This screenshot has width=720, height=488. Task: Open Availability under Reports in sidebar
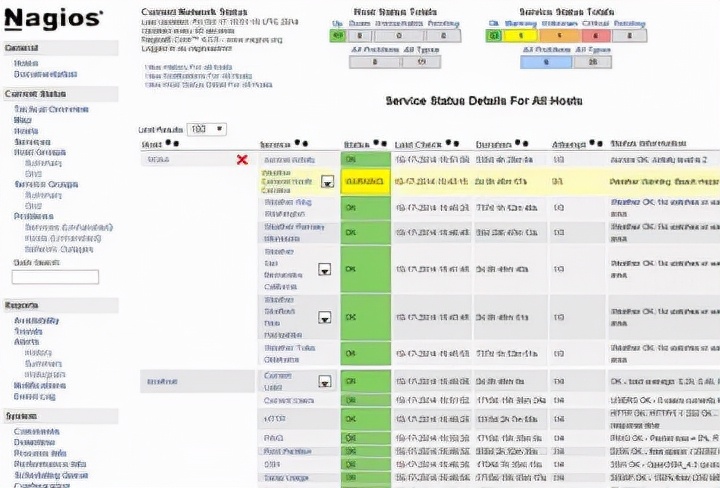pos(40,321)
